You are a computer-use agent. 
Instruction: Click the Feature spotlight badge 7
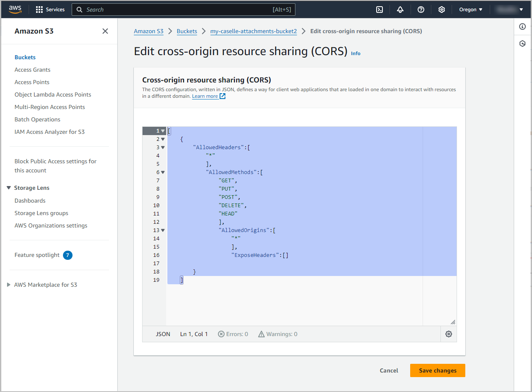68,255
